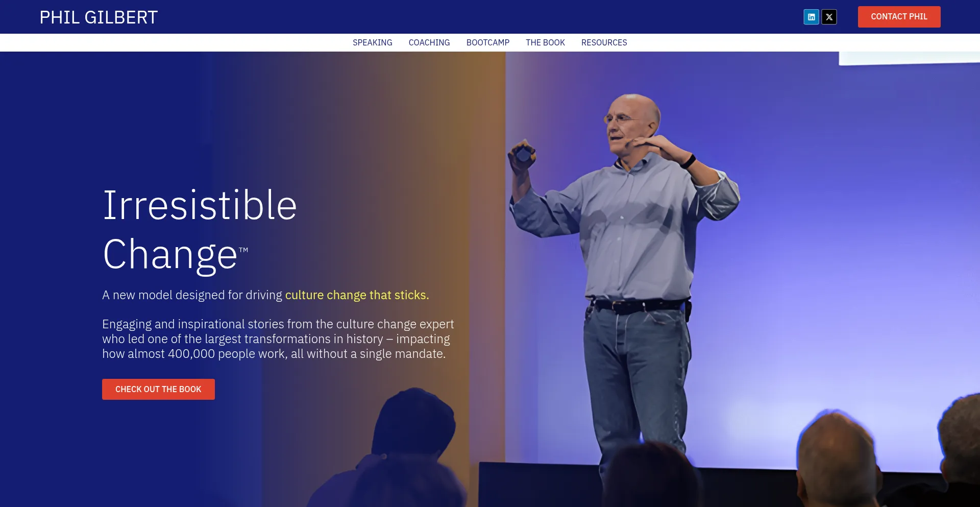Open Phil's LinkedIn profile icon
The image size is (980, 507).
(x=811, y=17)
